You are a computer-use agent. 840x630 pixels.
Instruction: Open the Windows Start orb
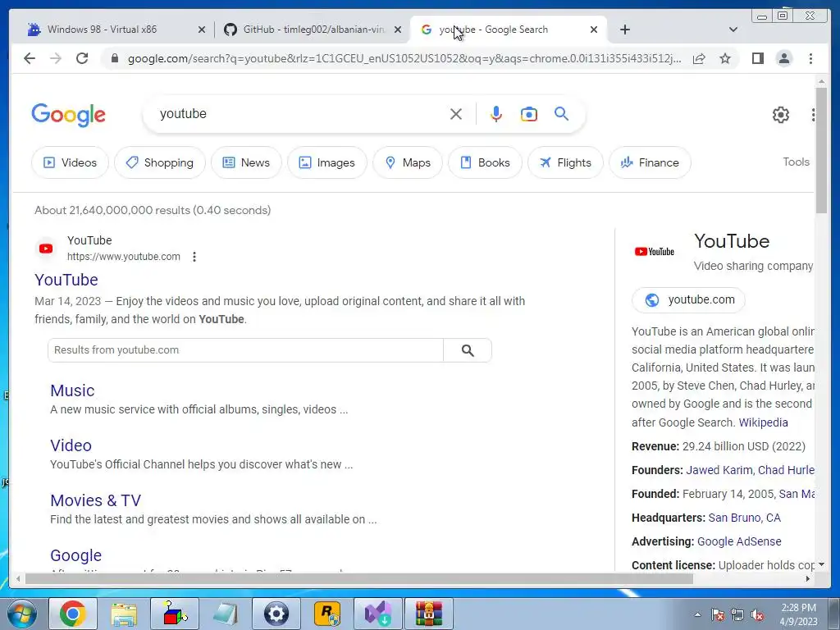point(22,614)
